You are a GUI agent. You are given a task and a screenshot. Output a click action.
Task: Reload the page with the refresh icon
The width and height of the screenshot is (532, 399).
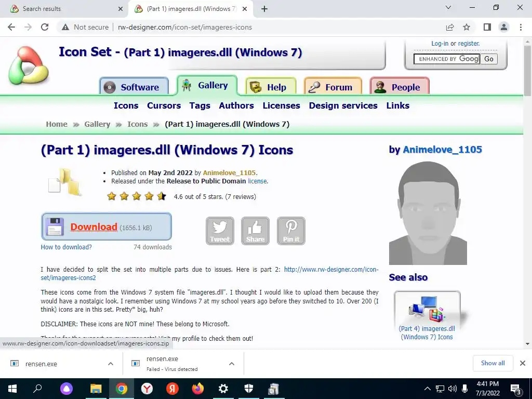click(45, 27)
